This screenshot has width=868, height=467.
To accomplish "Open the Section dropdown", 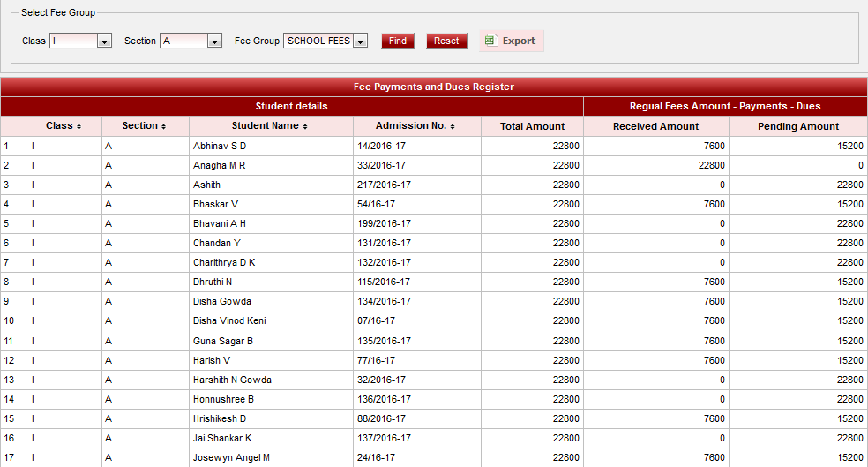I will click(214, 41).
